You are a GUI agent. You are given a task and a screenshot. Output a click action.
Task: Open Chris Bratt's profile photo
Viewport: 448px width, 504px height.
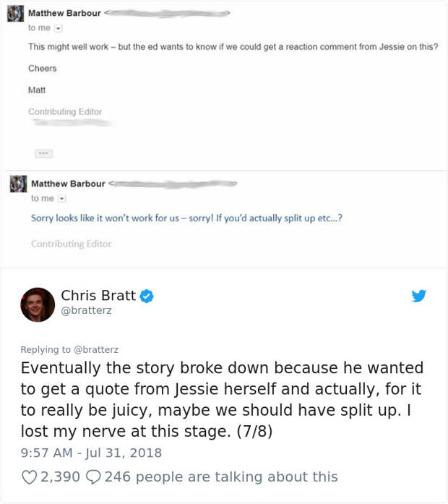pos(38,304)
